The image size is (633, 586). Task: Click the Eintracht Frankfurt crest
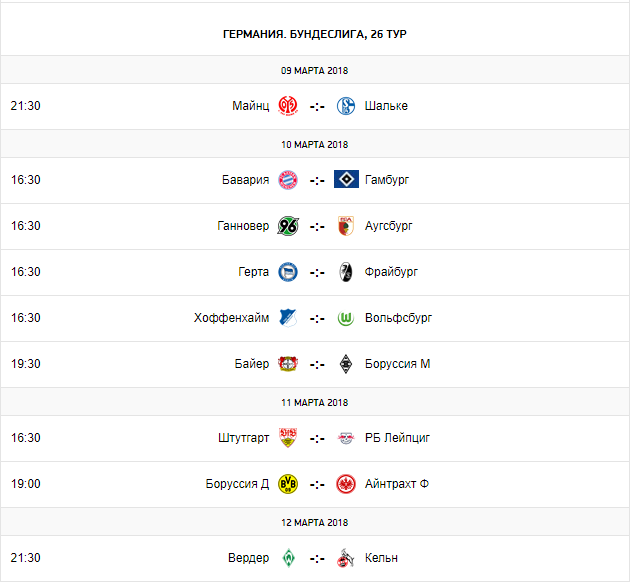coord(347,484)
